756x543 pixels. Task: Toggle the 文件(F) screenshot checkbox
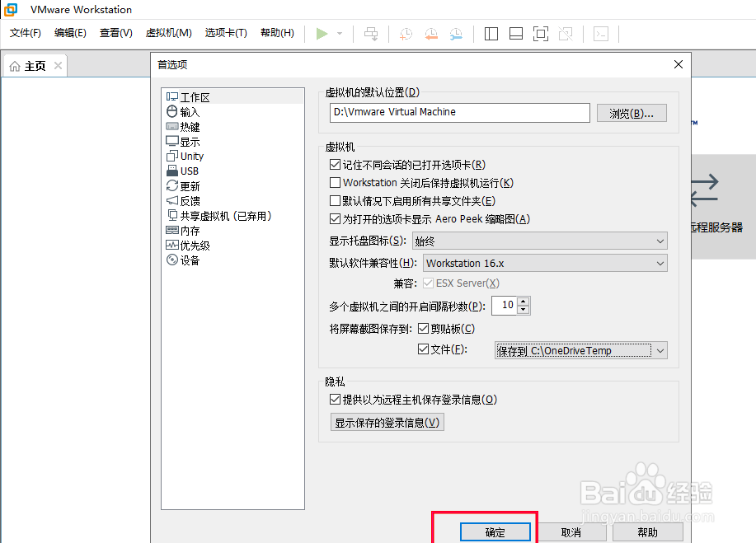coord(423,349)
